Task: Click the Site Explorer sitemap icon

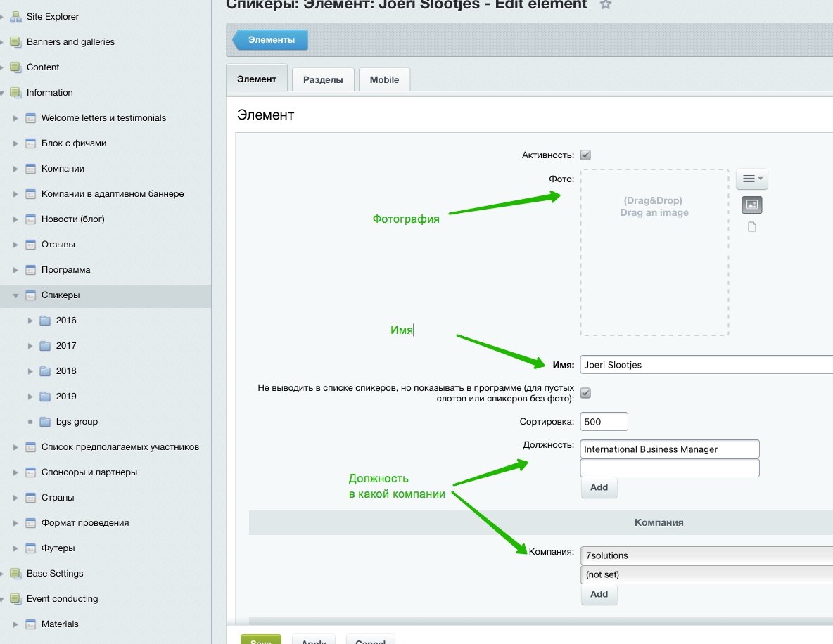Action: (15, 17)
